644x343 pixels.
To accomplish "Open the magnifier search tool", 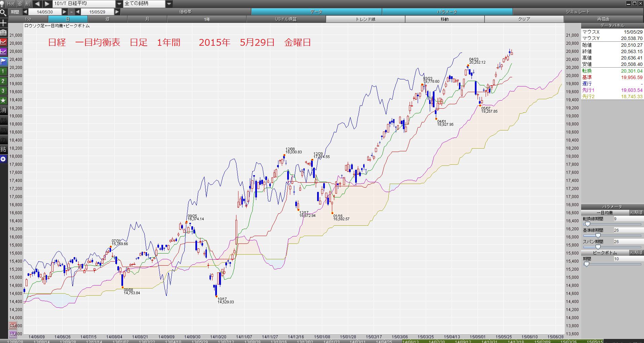I will 3,13.
